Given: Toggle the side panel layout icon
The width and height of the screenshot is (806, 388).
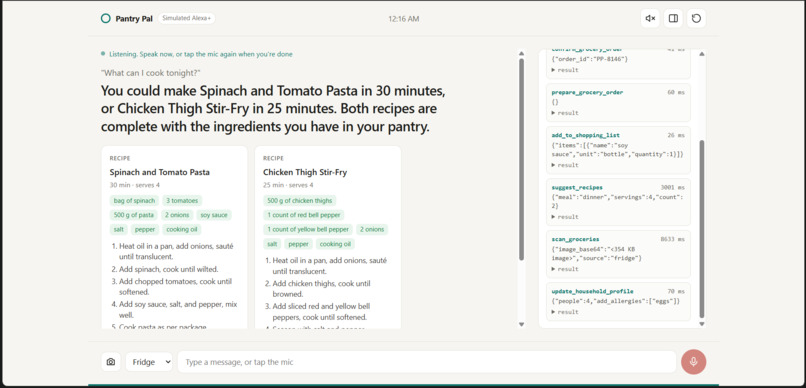Looking at the screenshot, I should pyautogui.click(x=673, y=19).
